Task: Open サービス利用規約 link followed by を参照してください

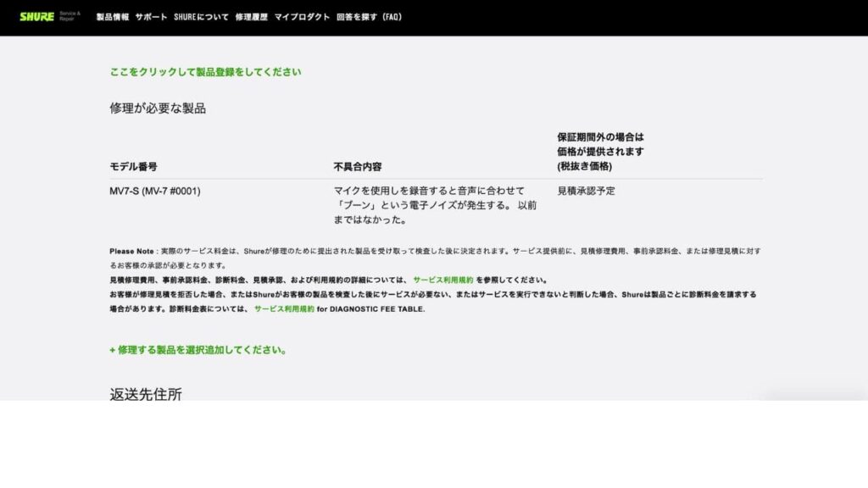Action: coord(442,280)
